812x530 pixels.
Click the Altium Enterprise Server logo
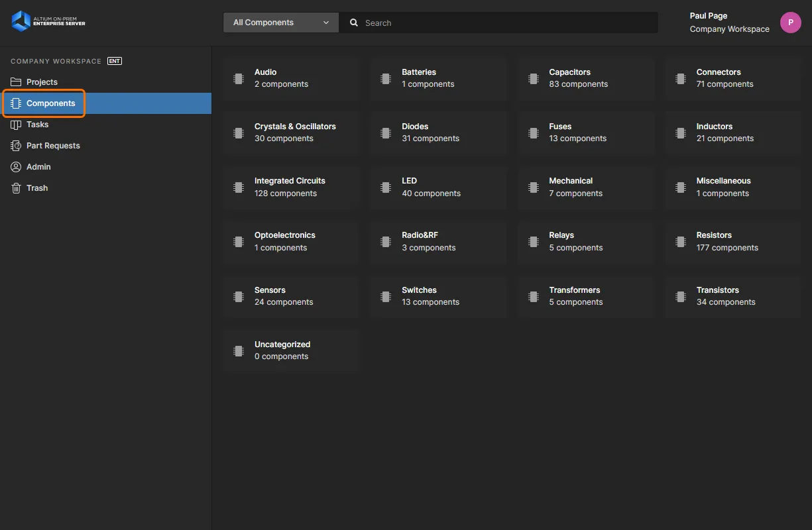click(48, 21)
